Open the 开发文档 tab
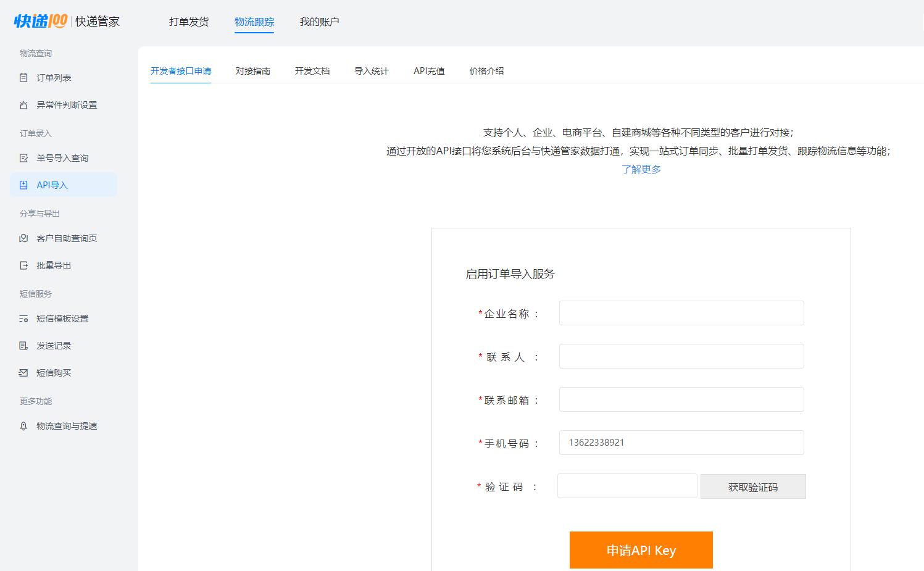 [312, 70]
